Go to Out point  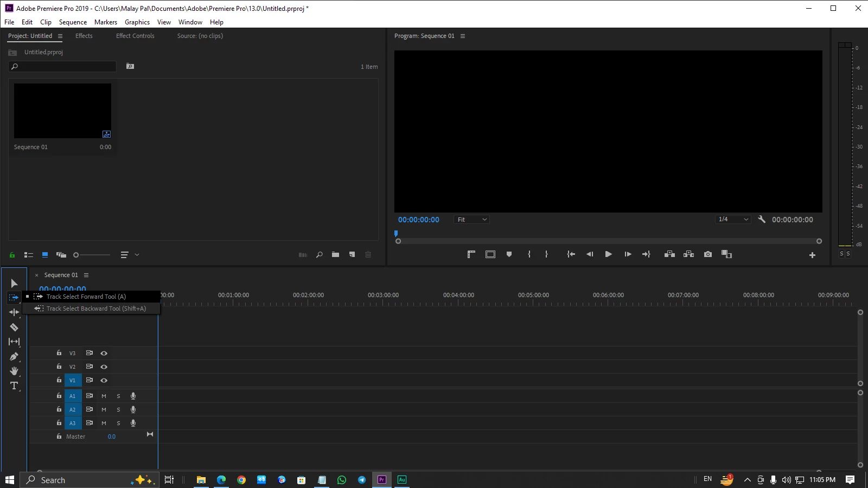(646, 254)
